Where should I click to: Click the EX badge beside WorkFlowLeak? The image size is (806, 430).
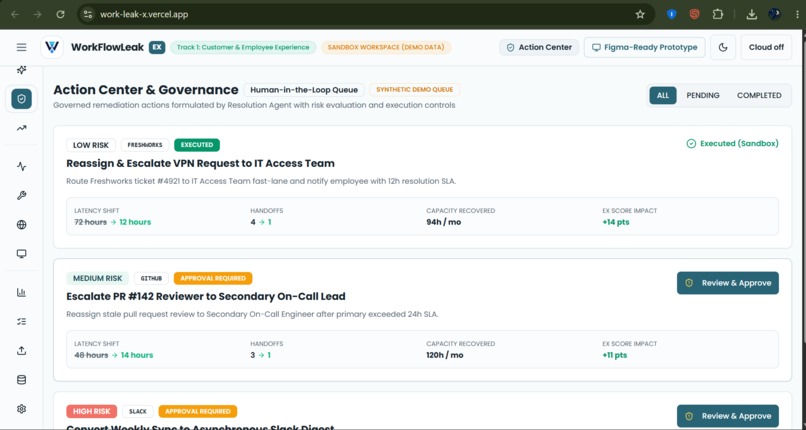157,47
